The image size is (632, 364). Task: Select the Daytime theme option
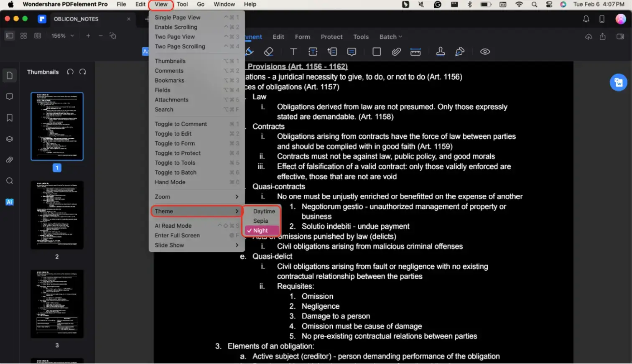pyautogui.click(x=262, y=211)
